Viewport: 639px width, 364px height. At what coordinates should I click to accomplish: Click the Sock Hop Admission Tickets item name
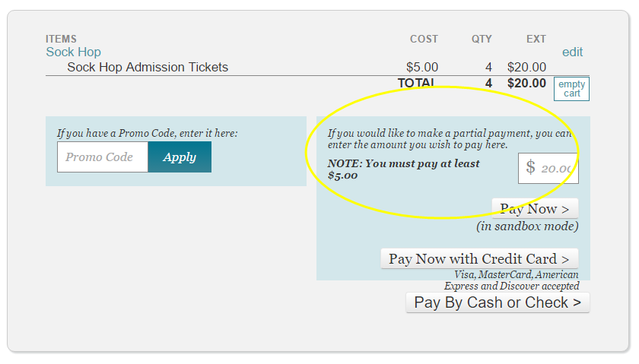[148, 68]
